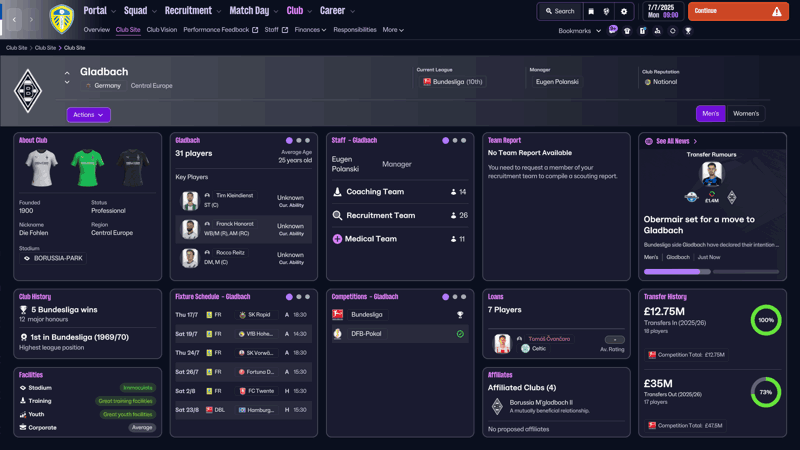Screen dimensions: 800x450
Task: Click the green away kit thumbnail
Action: point(87,168)
